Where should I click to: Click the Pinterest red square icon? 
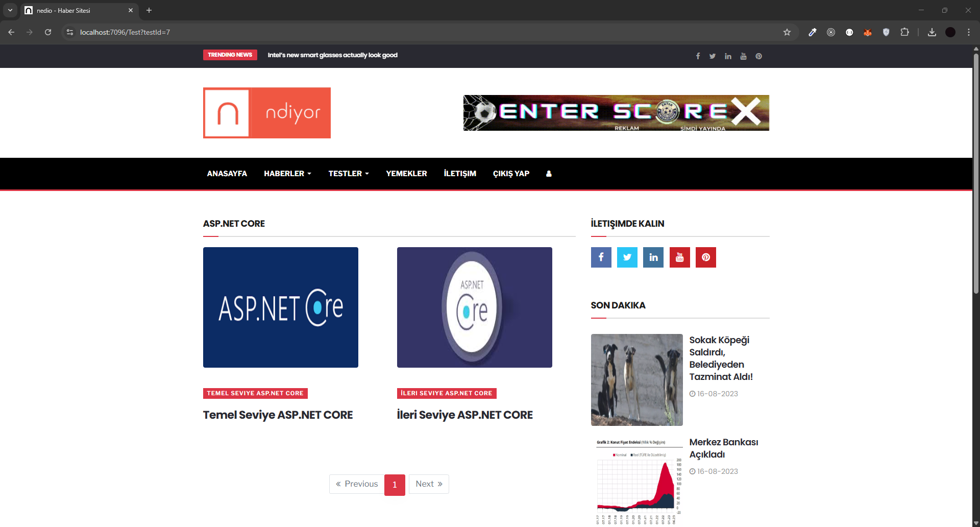(x=705, y=257)
